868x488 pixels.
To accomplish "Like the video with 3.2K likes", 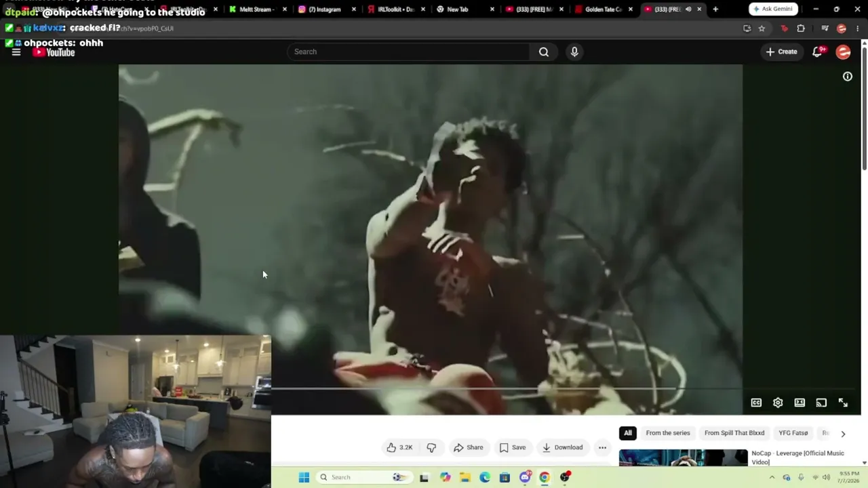I will (399, 447).
